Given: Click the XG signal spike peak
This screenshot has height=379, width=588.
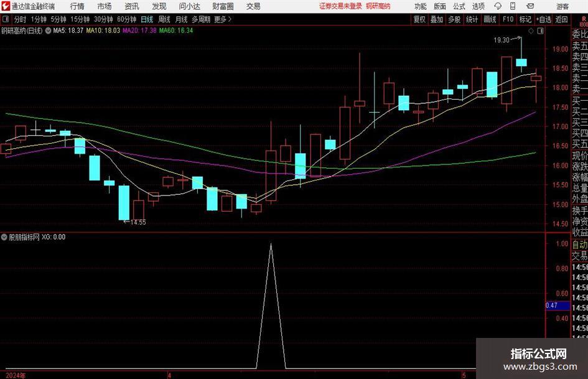Looking at the screenshot, I should (x=271, y=245).
